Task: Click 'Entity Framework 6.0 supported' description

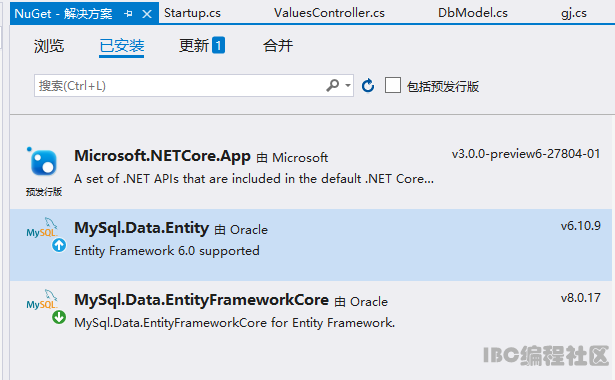Action: (x=167, y=251)
